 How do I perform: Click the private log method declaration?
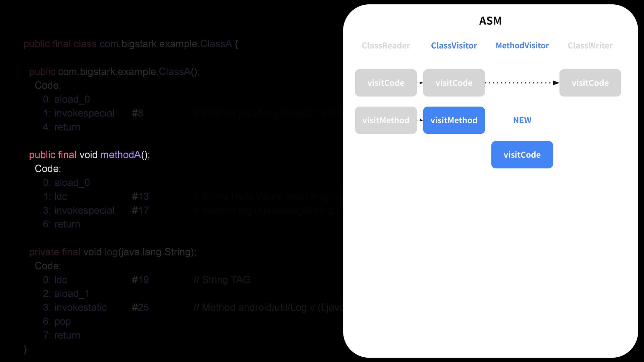click(x=112, y=252)
